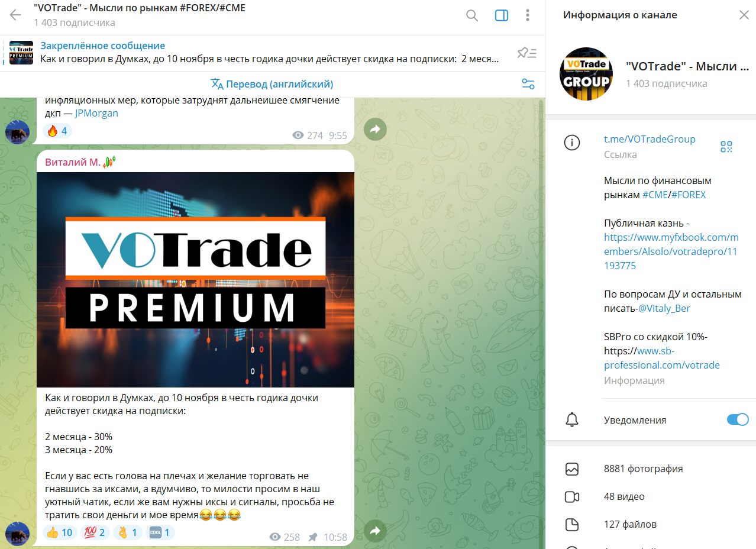The width and height of the screenshot is (756, 549).
Task: Forward the VOTrade Premium post
Action: point(375,531)
